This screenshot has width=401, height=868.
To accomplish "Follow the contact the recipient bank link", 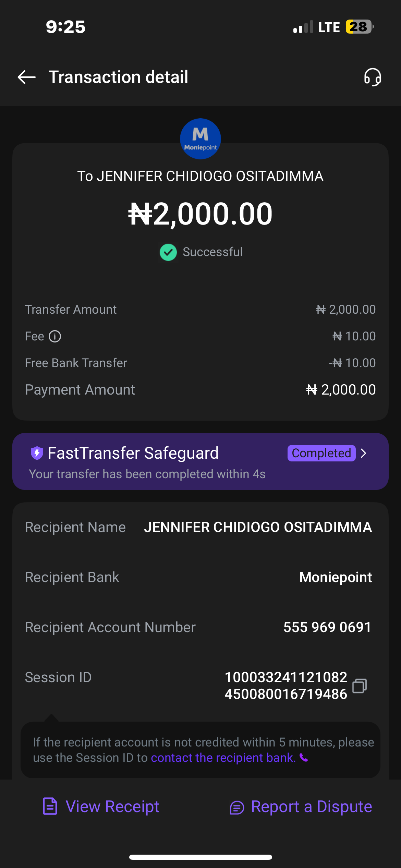I will pyautogui.click(x=223, y=758).
